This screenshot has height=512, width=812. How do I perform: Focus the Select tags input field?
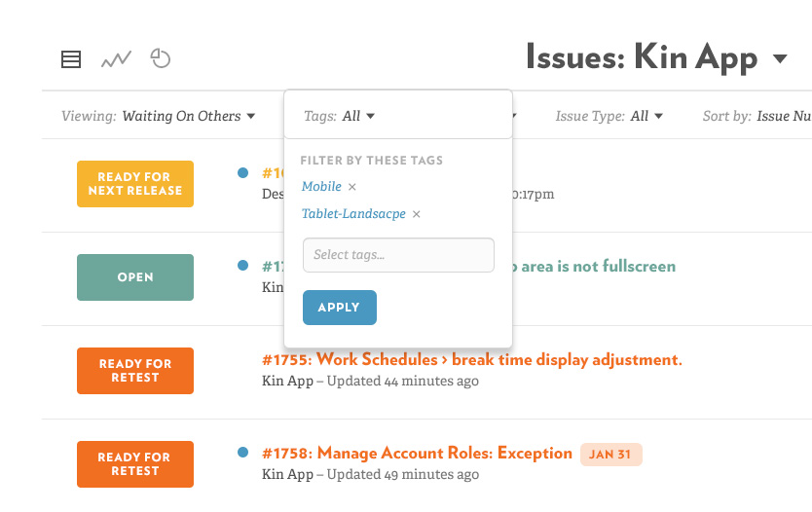click(398, 255)
